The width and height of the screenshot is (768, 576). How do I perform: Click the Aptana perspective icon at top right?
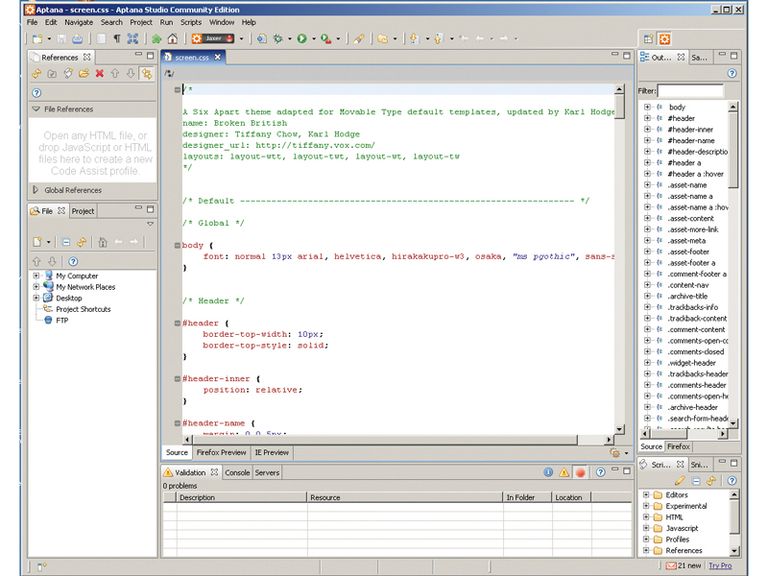[664, 39]
